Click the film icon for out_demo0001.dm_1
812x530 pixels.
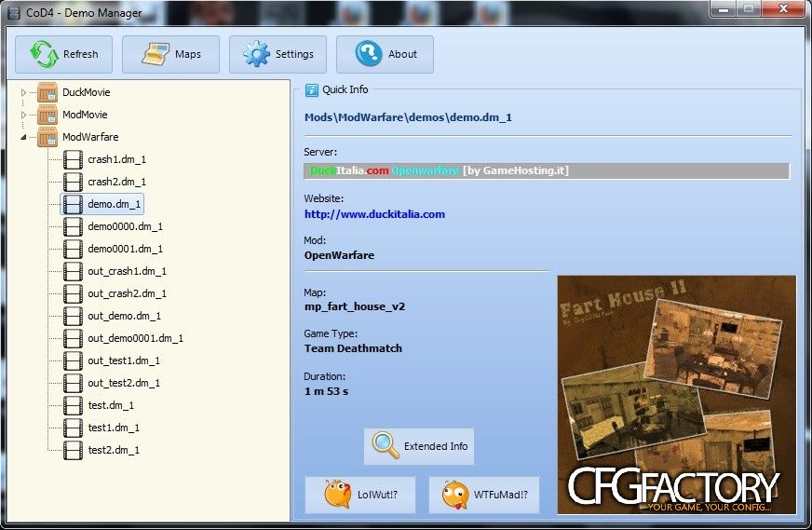point(73,338)
